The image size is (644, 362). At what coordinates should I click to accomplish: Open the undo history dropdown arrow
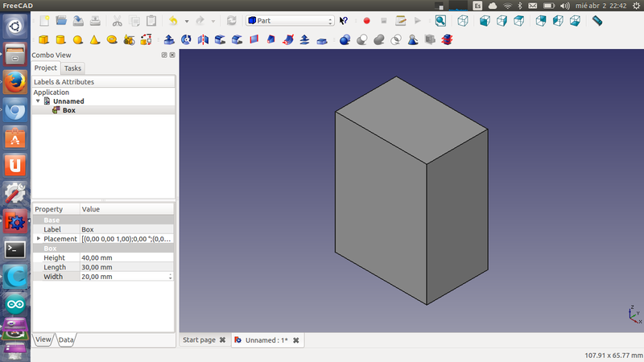tap(187, 21)
